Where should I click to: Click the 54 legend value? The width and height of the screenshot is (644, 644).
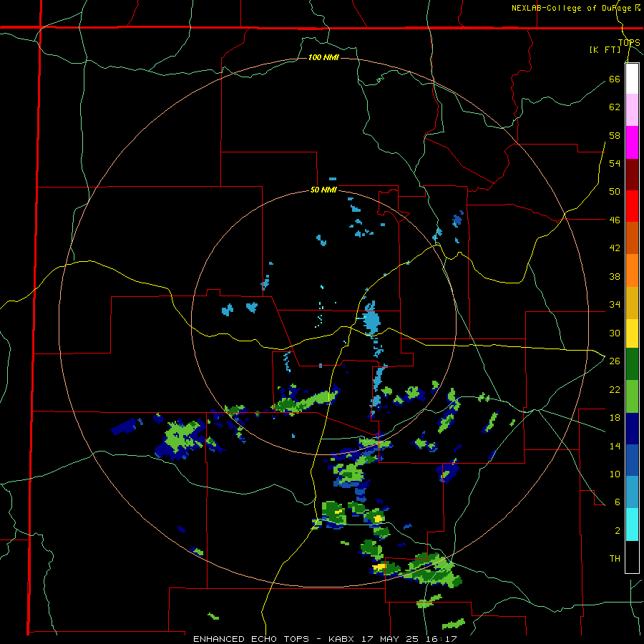(x=615, y=163)
